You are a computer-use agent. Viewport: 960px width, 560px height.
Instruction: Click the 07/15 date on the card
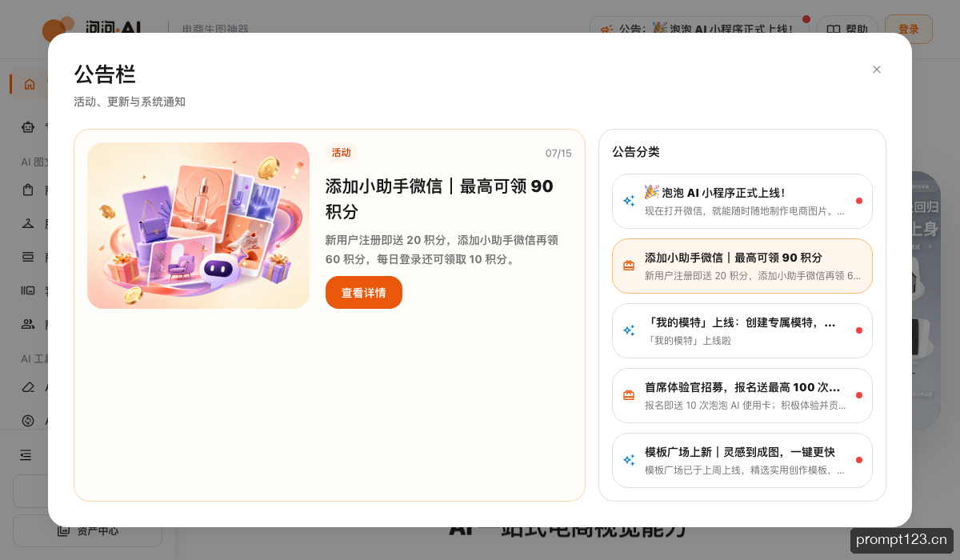tap(558, 153)
